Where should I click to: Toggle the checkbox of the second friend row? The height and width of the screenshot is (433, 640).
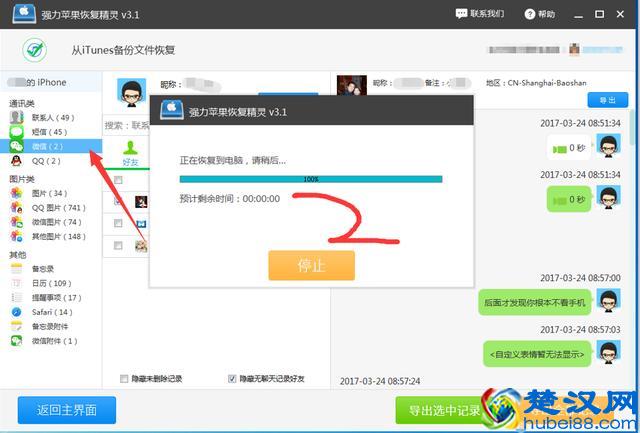pos(118,201)
